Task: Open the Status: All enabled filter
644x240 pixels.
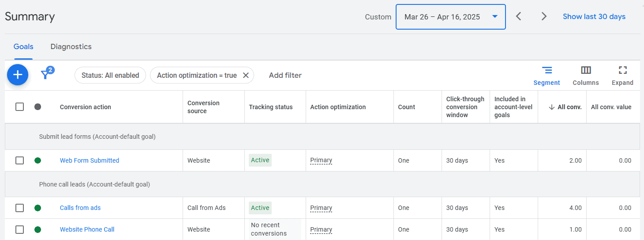Action: pyautogui.click(x=110, y=75)
